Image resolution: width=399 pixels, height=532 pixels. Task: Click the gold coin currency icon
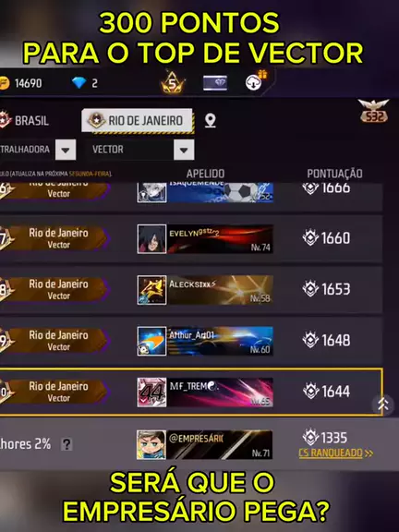click(x=4, y=83)
